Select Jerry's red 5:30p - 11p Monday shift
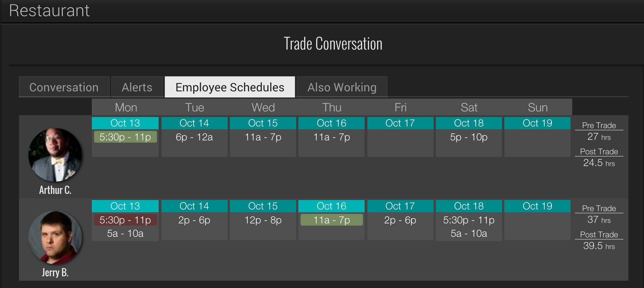The height and width of the screenshot is (288, 644). click(x=125, y=220)
